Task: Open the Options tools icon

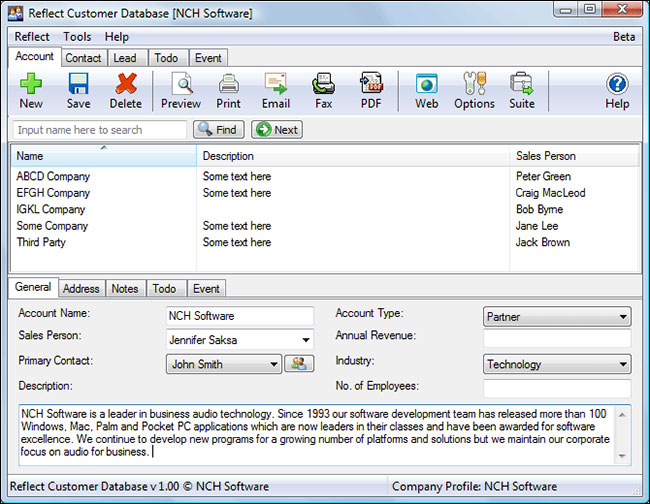Action: click(474, 86)
